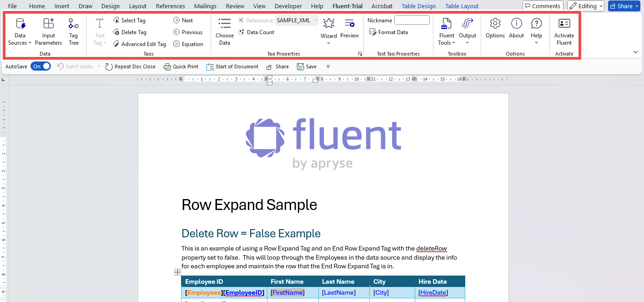This screenshot has height=302, width=644.
Task: Toggle the AutoSave switch
Action: click(41, 67)
